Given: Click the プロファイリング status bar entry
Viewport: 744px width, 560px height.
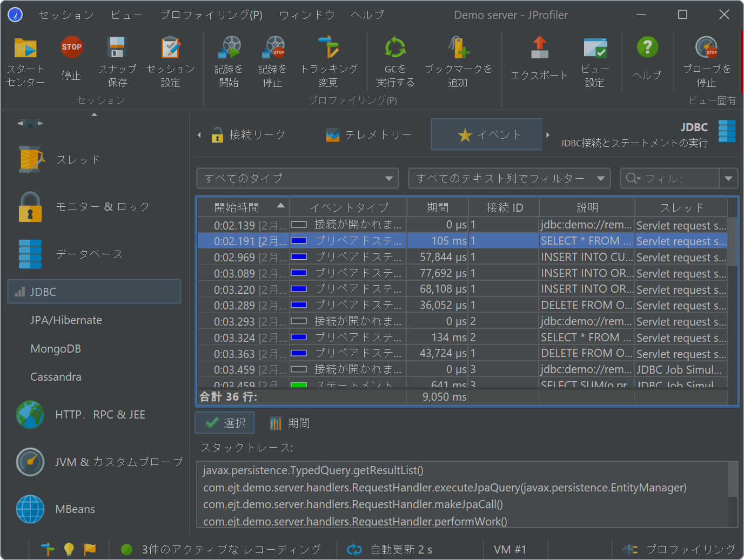Looking at the screenshot, I should (x=679, y=549).
